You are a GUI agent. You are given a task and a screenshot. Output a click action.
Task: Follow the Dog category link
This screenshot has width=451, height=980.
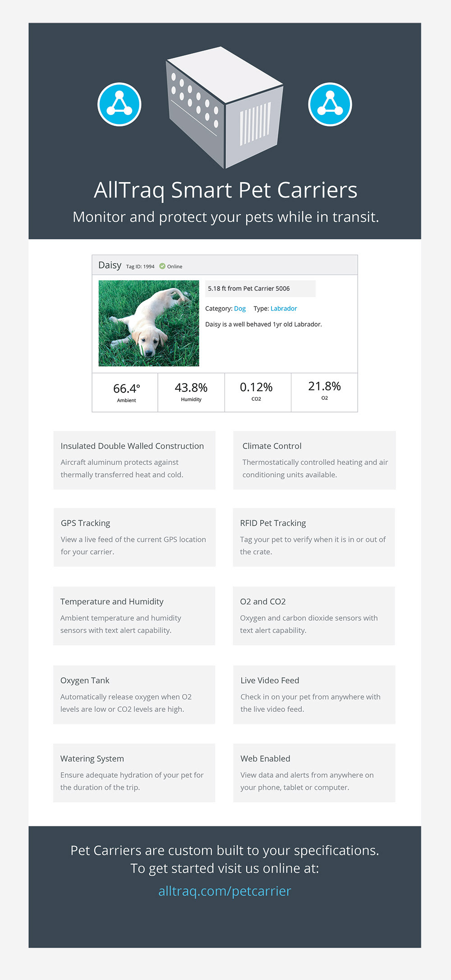(x=240, y=309)
